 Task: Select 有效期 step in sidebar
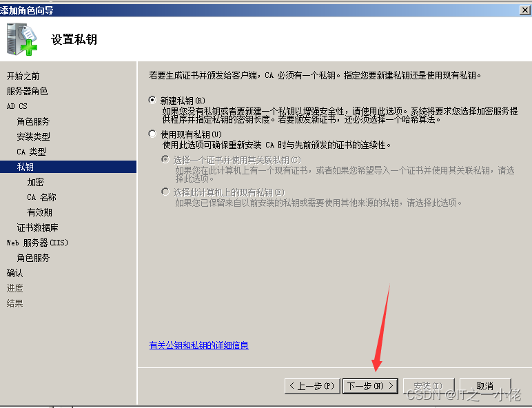click(40, 212)
